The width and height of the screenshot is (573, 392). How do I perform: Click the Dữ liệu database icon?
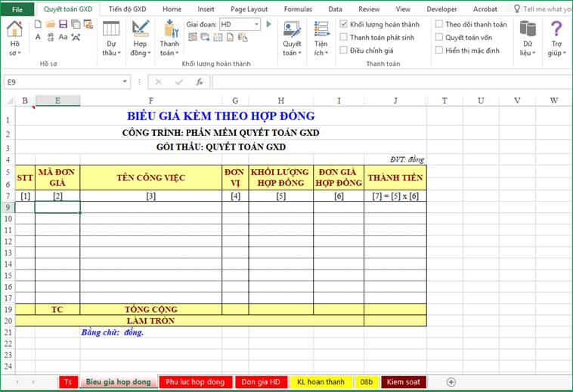click(x=528, y=30)
